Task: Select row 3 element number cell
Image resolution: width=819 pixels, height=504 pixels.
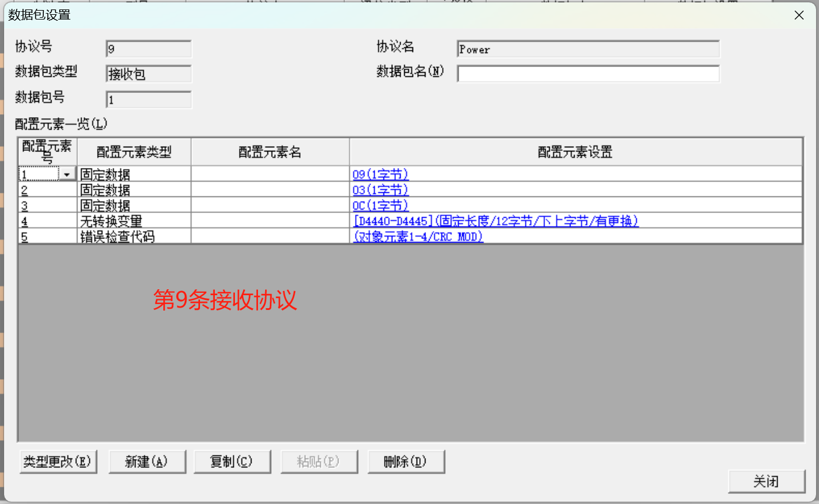Action: tap(47, 205)
